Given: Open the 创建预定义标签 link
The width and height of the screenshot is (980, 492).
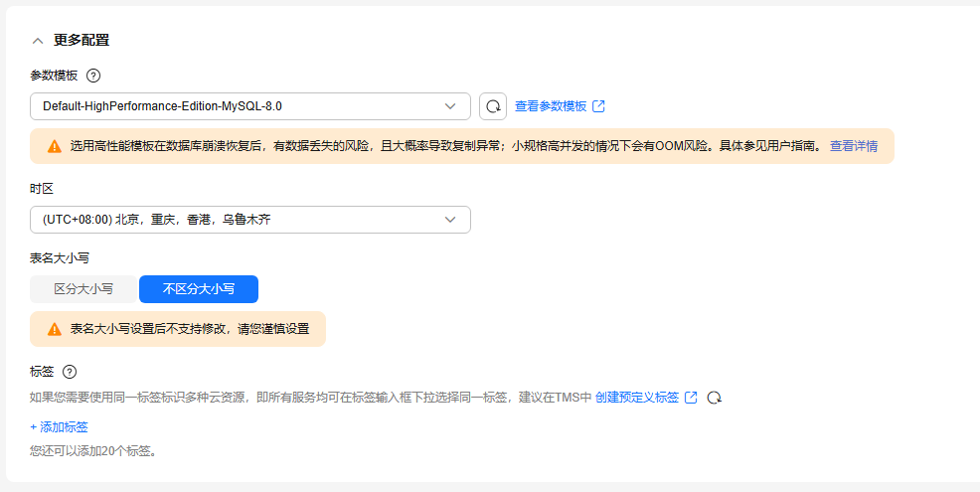Looking at the screenshot, I should [637, 398].
